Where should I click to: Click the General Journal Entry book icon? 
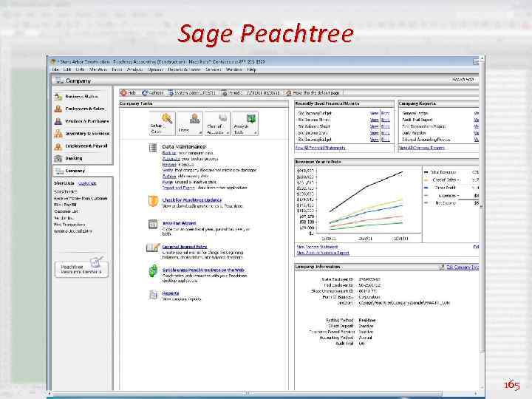tap(153, 248)
